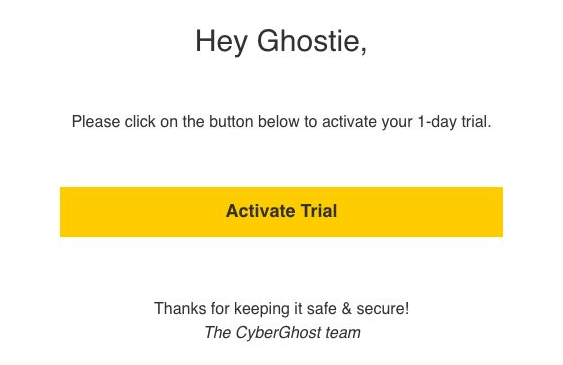Click the '1-day trial' phrase
Viewport: 563px width, 365px height.
point(454,122)
